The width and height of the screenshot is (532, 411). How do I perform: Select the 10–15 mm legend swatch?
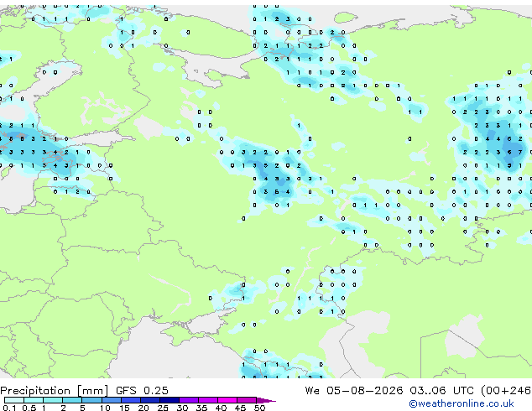(x=112, y=400)
